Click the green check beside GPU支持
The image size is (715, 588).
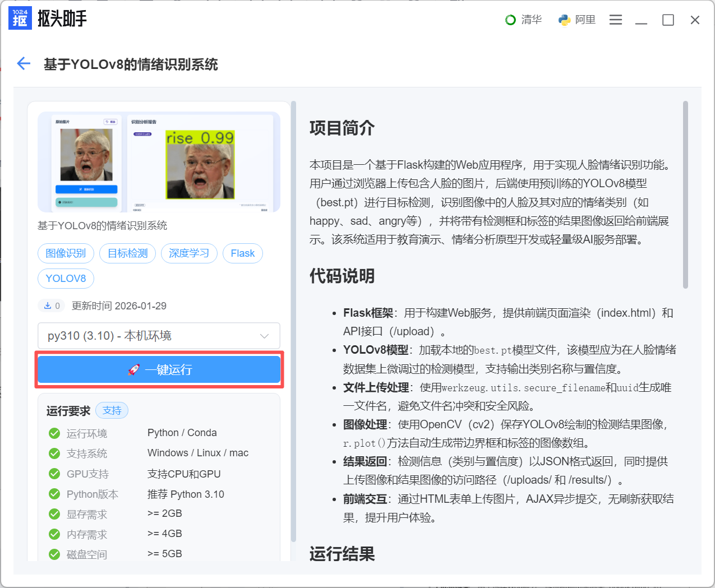click(x=54, y=474)
